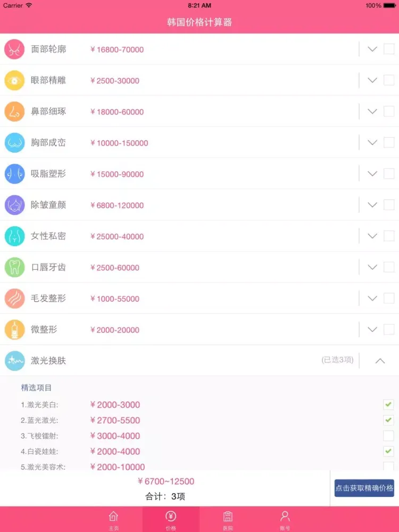The height and width of the screenshot is (532, 399).
Task: Check the 飞梭镭射 item checkbox
Action: coord(388,436)
